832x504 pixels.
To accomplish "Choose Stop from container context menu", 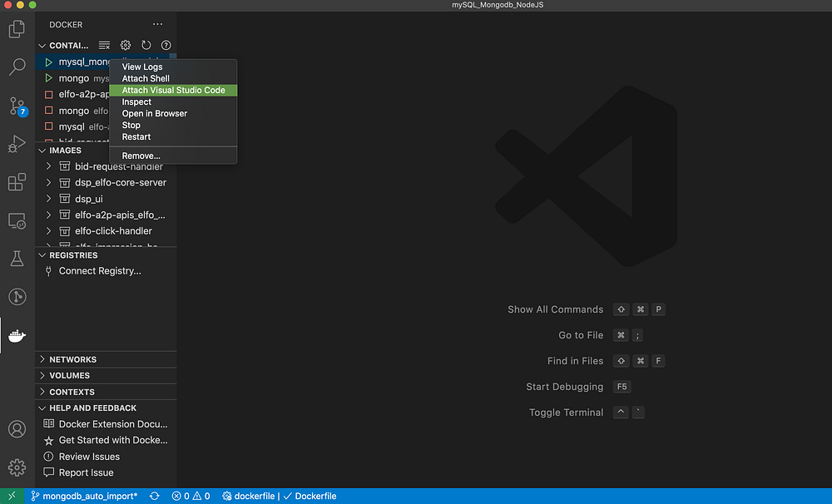I will coord(173,126).
